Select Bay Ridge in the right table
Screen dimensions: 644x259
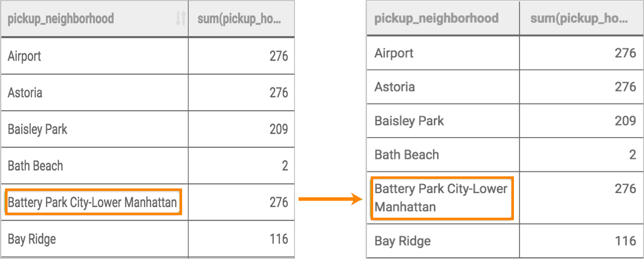click(x=402, y=241)
